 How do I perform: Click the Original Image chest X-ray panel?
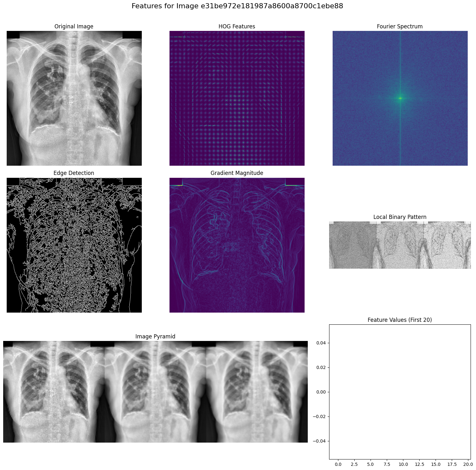point(74,98)
